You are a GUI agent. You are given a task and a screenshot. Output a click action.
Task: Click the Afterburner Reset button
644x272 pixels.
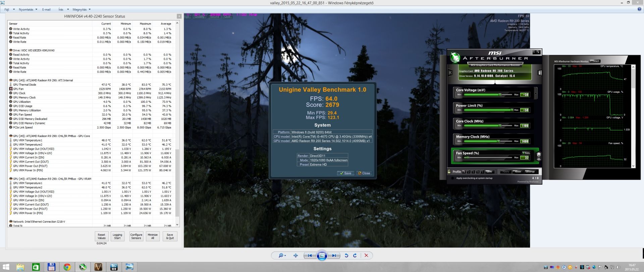click(x=518, y=172)
